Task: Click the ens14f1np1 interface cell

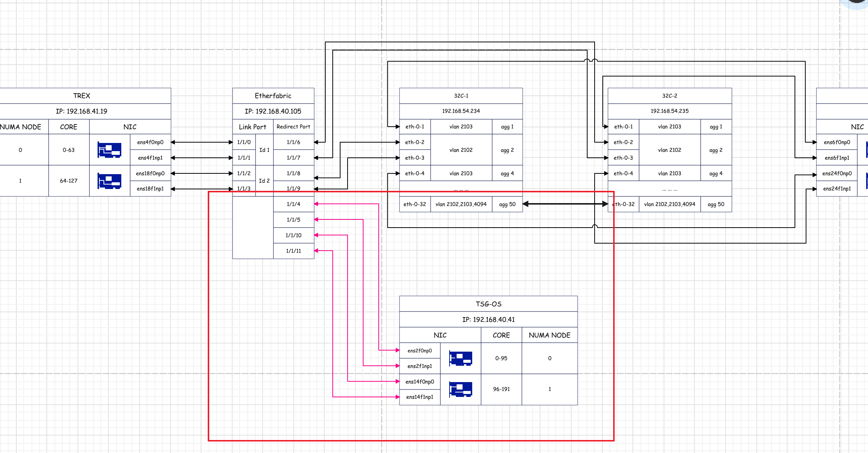Action: point(420,397)
